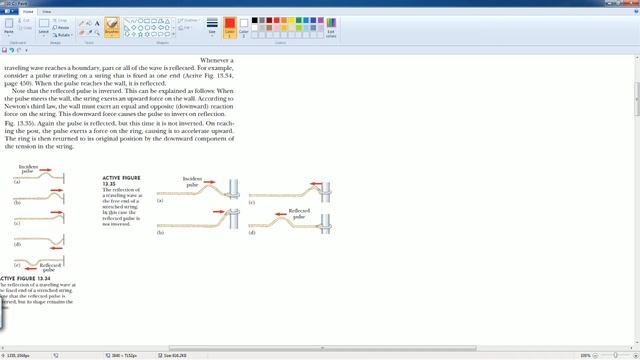Click horizontal scrollbar right arrow
640x360 pixels.
[631, 348]
